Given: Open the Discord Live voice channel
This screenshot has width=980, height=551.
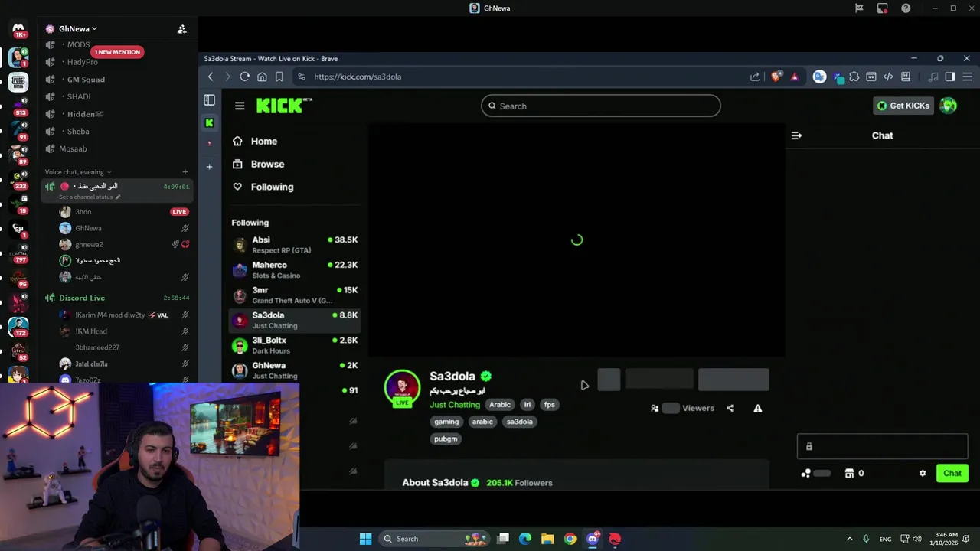Looking at the screenshot, I should coord(82,298).
